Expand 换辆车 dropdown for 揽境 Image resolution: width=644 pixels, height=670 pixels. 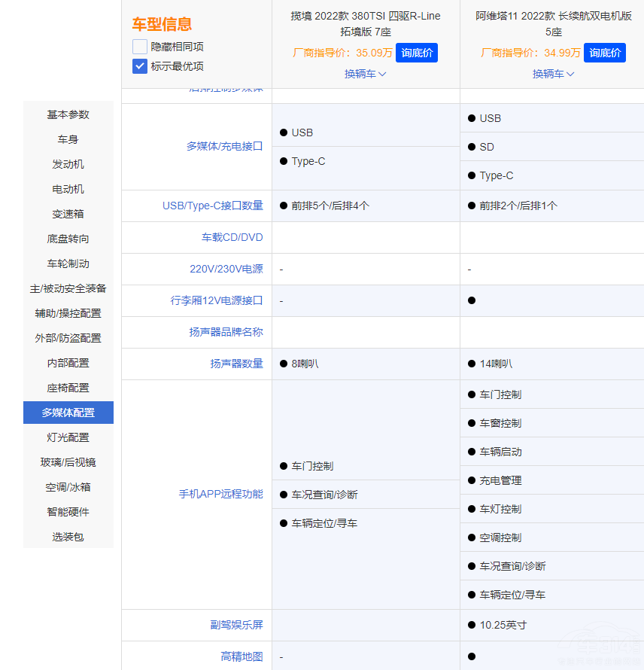click(x=366, y=74)
